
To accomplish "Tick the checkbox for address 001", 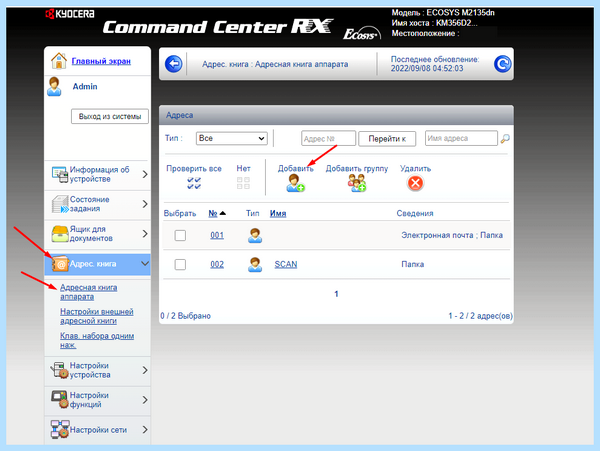I will coord(180,235).
